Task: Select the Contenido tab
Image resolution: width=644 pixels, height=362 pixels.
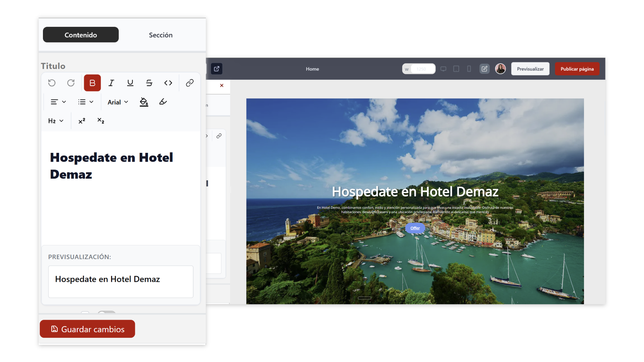Action: (81, 35)
